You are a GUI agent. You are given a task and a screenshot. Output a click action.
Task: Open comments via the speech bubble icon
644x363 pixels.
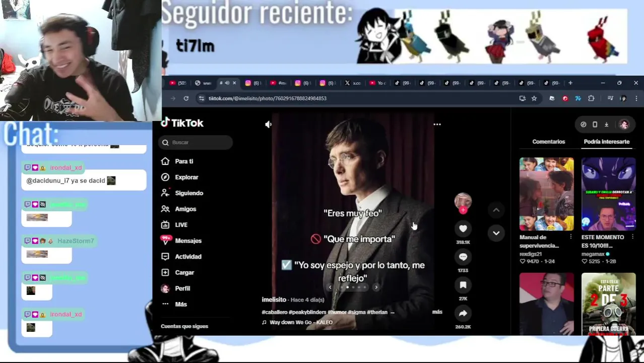463,257
